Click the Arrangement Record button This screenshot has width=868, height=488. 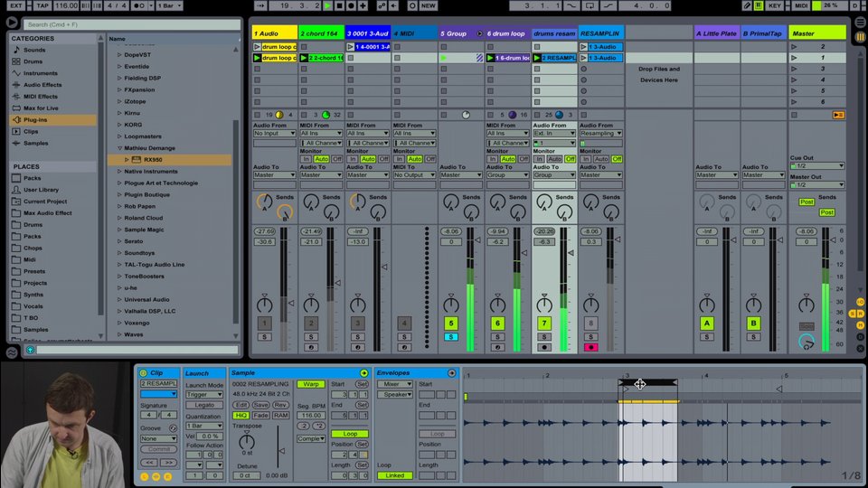pyautogui.click(x=351, y=5)
